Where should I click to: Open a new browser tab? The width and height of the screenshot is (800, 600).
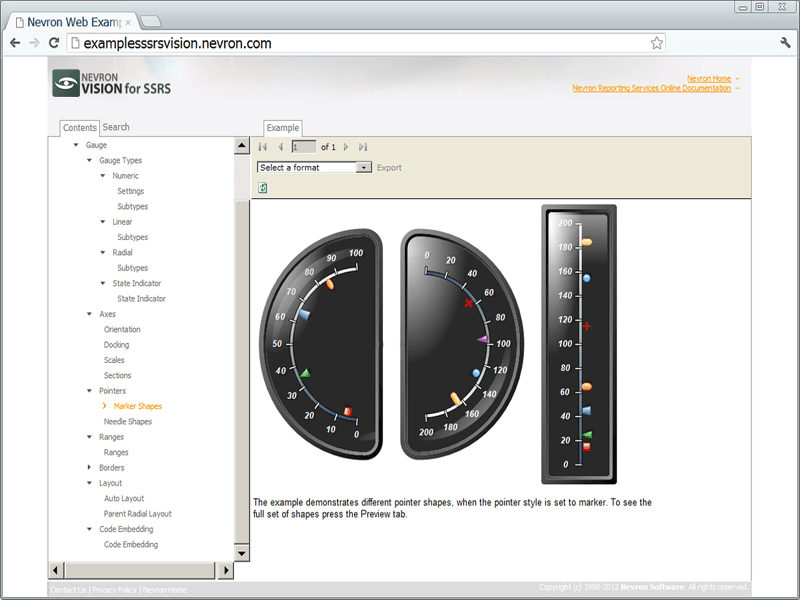(x=151, y=21)
